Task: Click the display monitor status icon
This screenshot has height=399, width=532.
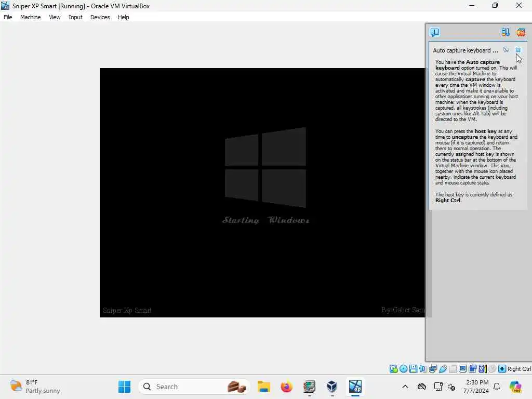Action: [x=462, y=369]
